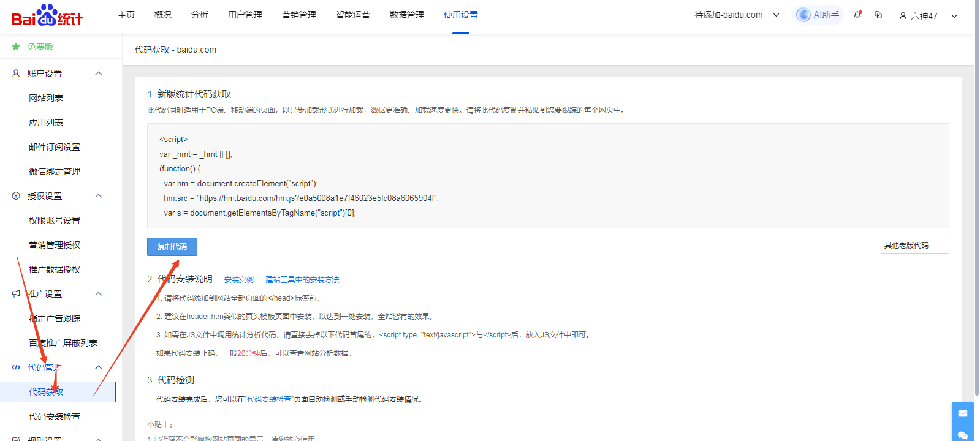Open 邮件订阅设置 in sidebar
Image resolution: width=980 pixels, height=441 pixels.
coord(55,147)
